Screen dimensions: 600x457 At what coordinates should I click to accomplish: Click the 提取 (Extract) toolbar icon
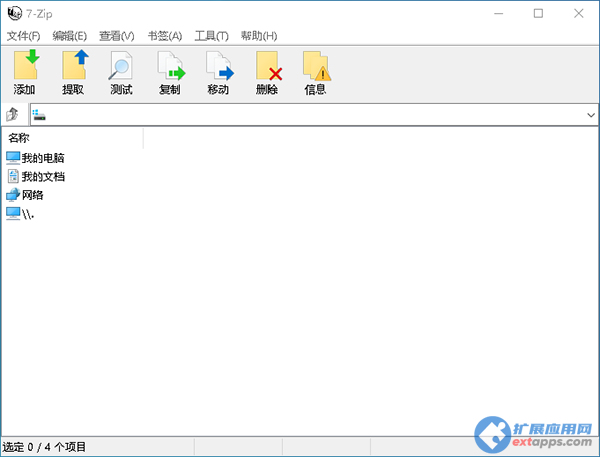point(75,65)
